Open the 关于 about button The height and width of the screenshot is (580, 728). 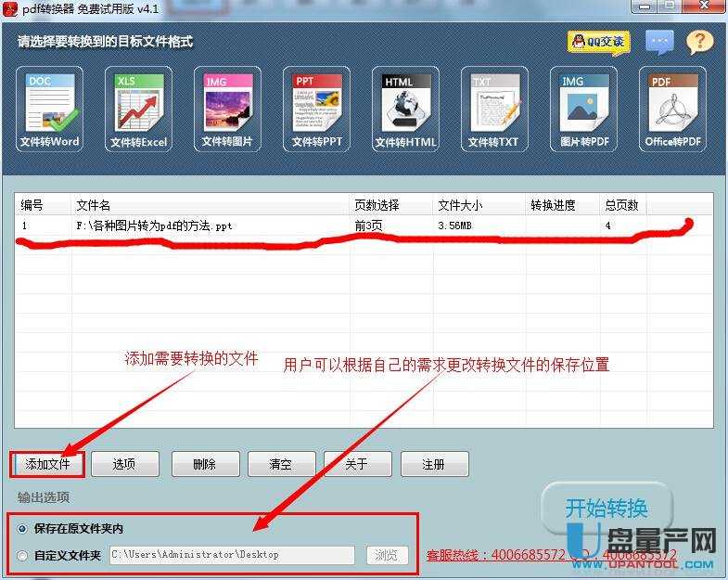[357, 464]
